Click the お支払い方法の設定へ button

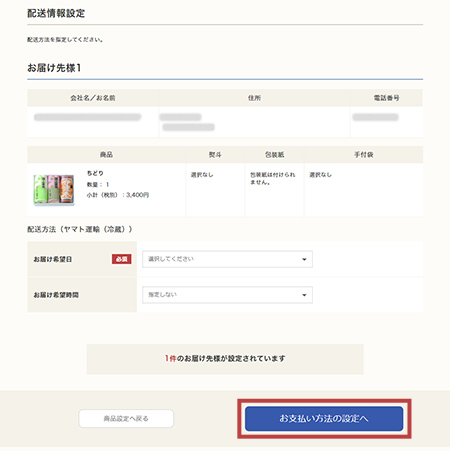pos(324,418)
